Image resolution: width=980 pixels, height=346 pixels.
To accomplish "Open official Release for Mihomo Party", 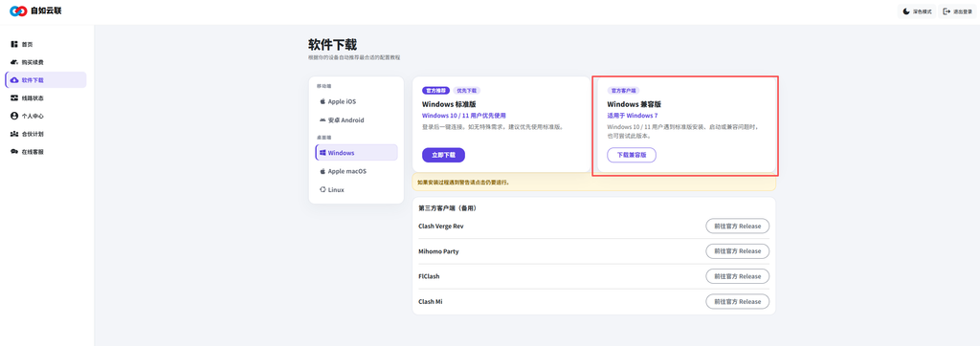I will 738,251.
